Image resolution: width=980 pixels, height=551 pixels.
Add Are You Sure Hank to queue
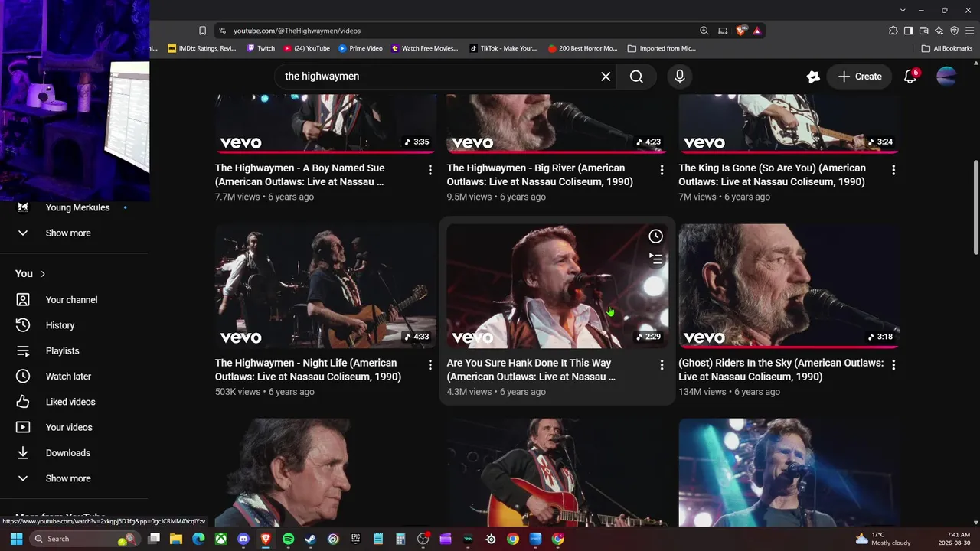[x=655, y=259]
